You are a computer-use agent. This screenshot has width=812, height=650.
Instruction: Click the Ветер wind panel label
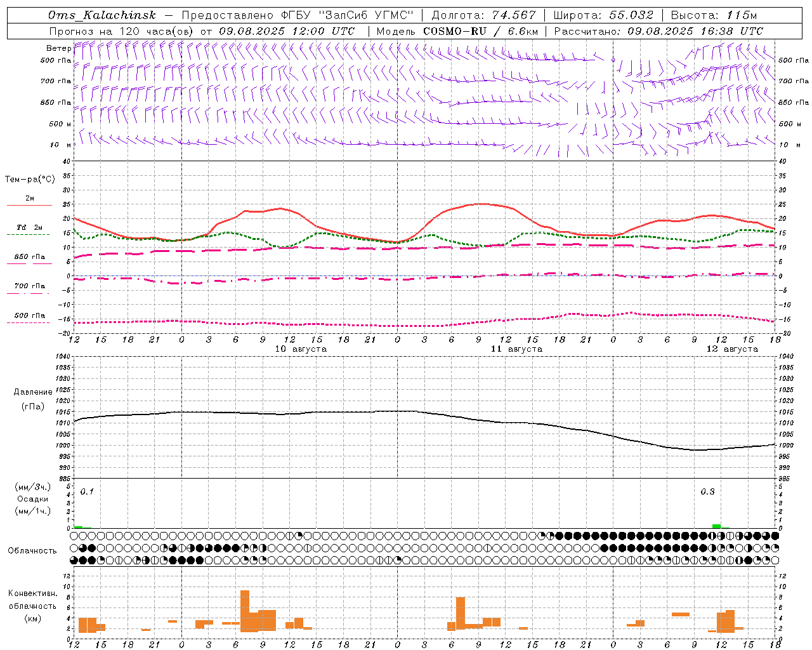[x=58, y=48]
